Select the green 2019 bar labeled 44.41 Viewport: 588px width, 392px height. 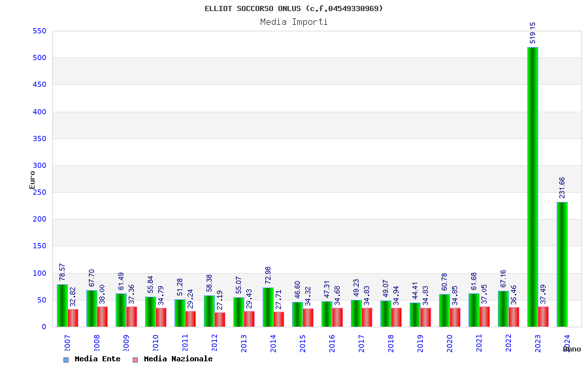(x=415, y=315)
